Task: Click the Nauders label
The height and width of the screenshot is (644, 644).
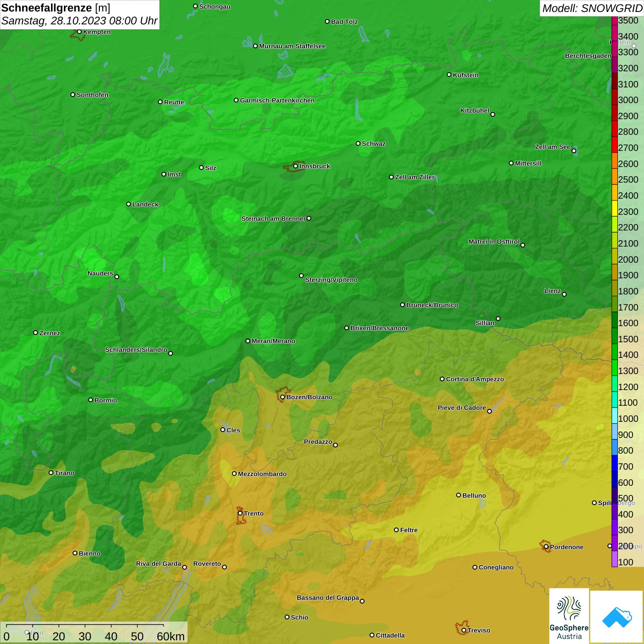Action: coord(100,273)
